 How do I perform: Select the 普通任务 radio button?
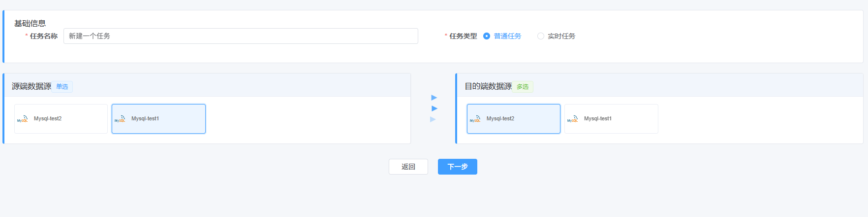click(487, 36)
